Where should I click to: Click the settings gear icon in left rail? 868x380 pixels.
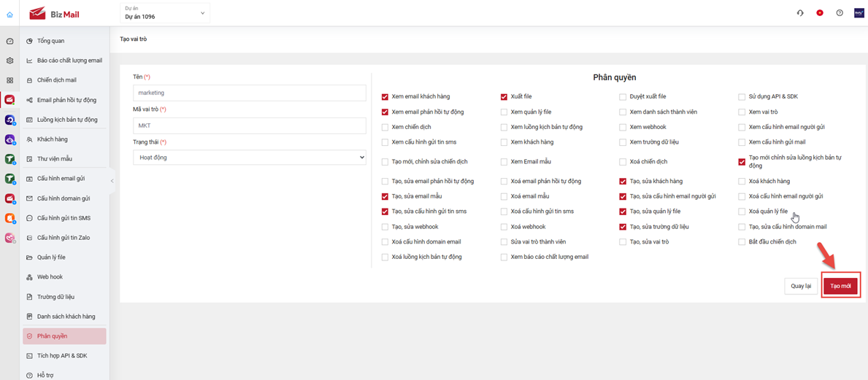pyautogui.click(x=9, y=61)
